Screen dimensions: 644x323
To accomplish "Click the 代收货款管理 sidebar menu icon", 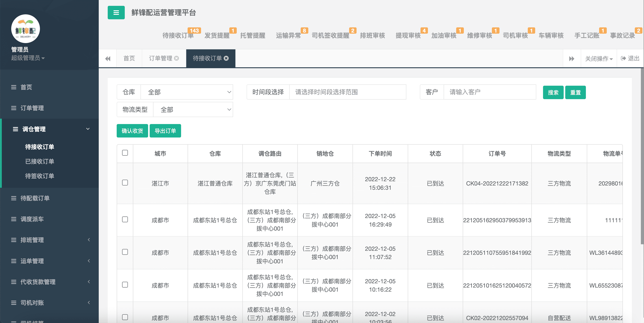I will (x=14, y=282).
